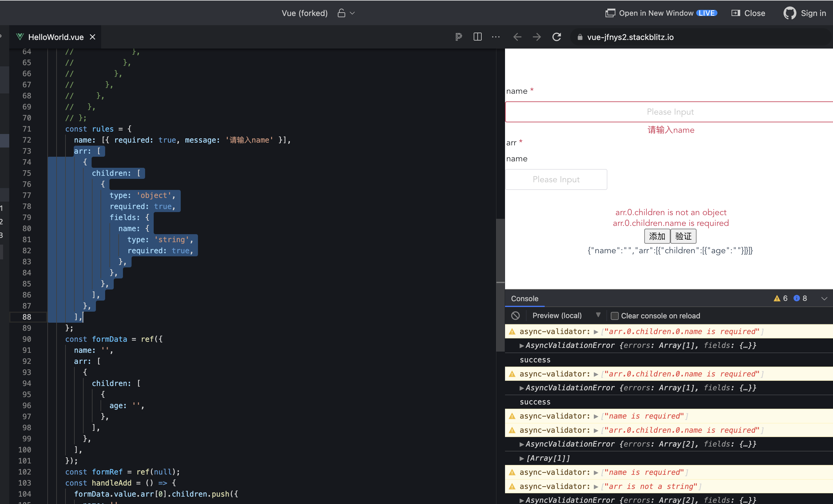Click 'const rules = {' on line 71

[x=98, y=129]
